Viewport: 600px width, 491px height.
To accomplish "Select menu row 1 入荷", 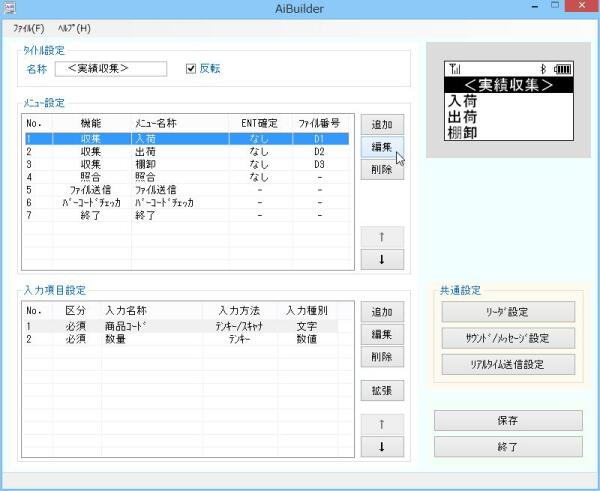I will click(x=187, y=139).
